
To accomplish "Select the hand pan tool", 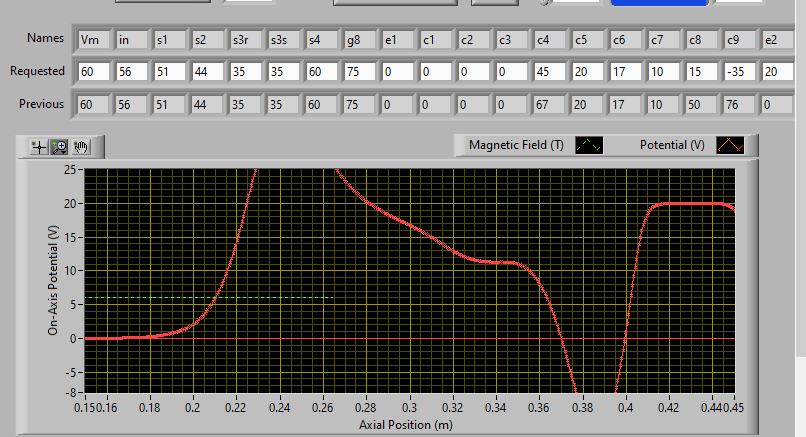I will coord(81,148).
